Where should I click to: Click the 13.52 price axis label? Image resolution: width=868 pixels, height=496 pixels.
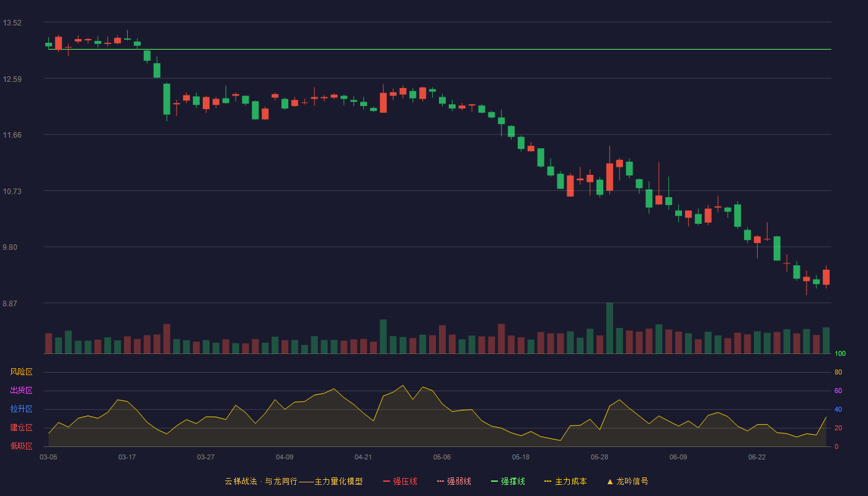click(12, 23)
